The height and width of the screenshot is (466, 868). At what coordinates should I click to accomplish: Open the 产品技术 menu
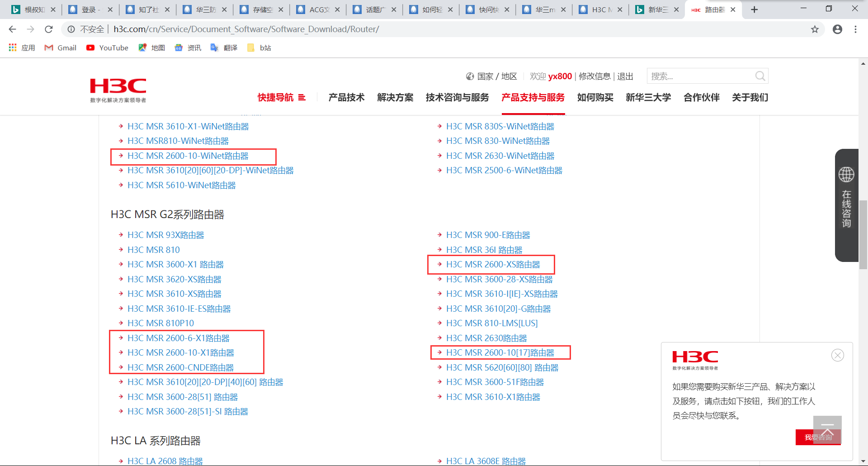pyautogui.click(x=346, y=97)
